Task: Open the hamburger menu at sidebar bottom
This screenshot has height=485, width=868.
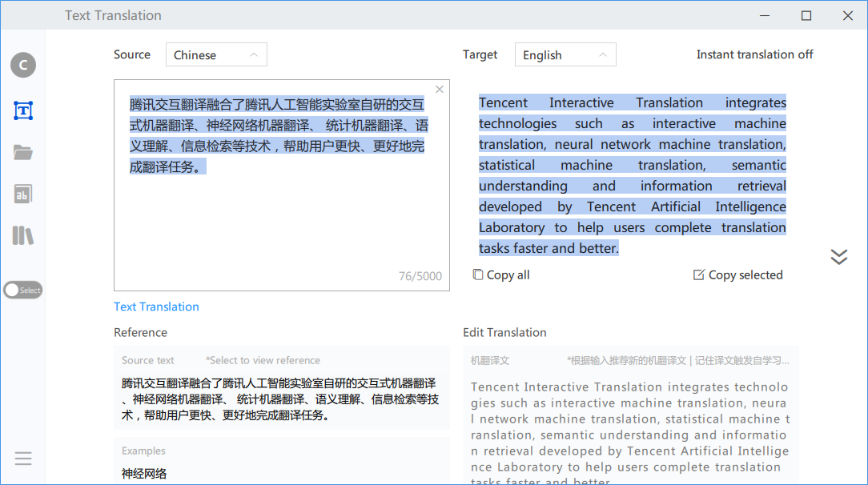Action: tap(23, 459)
